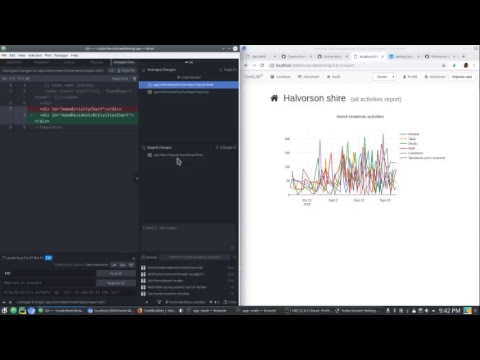
Task: Click the file/directory pattern field
Action: [x=69, y=292]
